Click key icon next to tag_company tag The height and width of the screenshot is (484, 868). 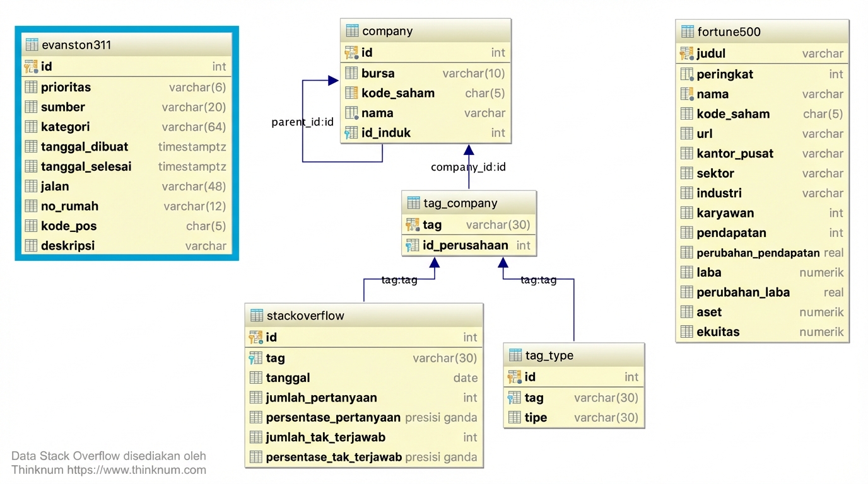tap(413, 225)
